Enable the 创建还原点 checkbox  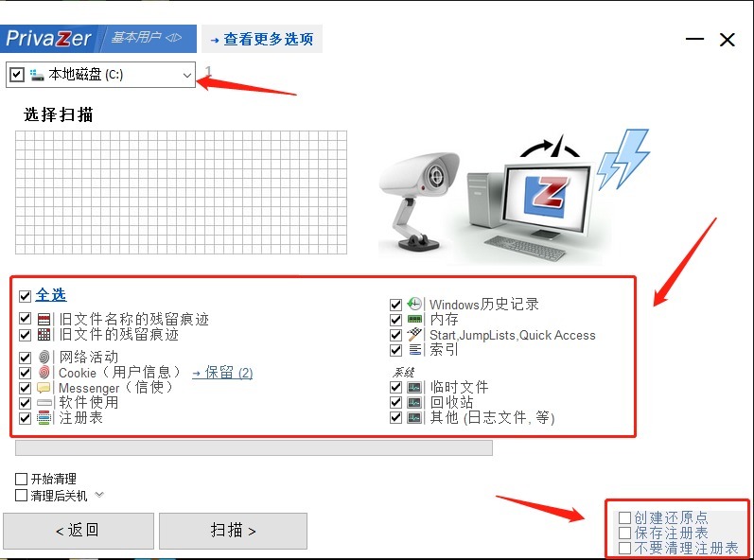(x=624, y=517)
